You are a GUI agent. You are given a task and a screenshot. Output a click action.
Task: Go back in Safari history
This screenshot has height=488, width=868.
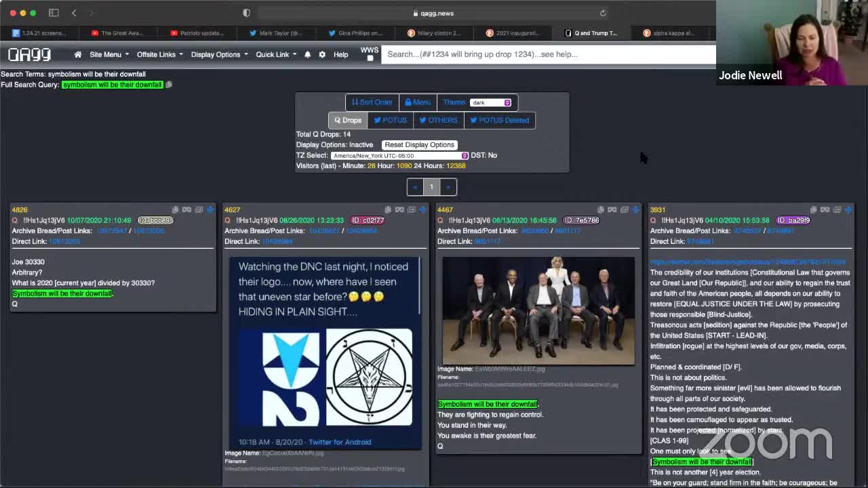pos(74,13)
